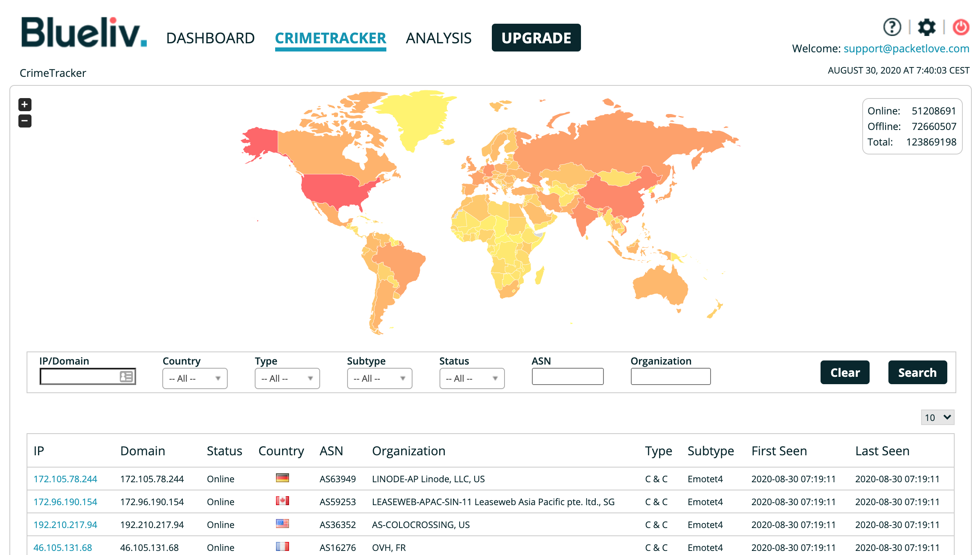Zoom out of the map with minus button
The image size is (980, 555).
pyautogui.click(x=25, y=121)
